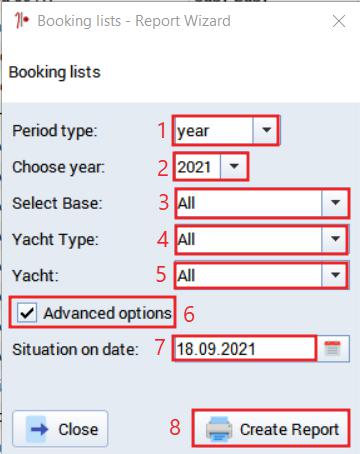Image resolution: width=360 pixels, height=454 pixels.
Task: Click the Close button
Action: coord(60,429)
